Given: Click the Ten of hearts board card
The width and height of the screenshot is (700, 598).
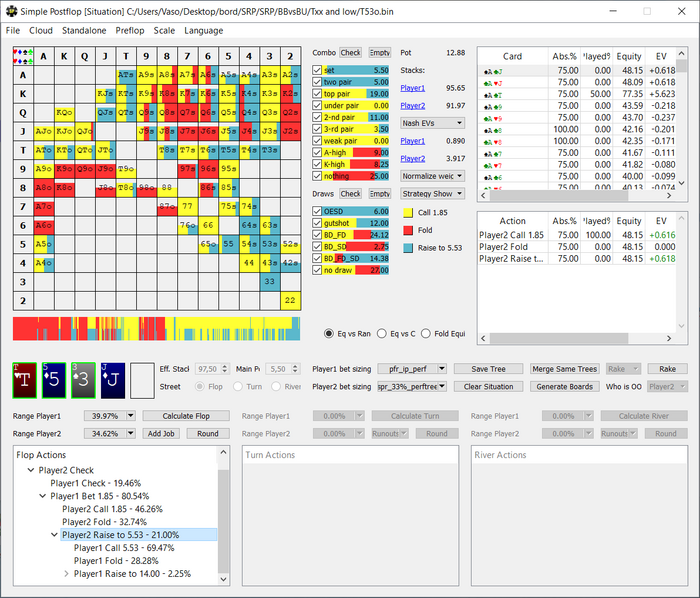Looking at the screenshot, I should pos(25,380).
